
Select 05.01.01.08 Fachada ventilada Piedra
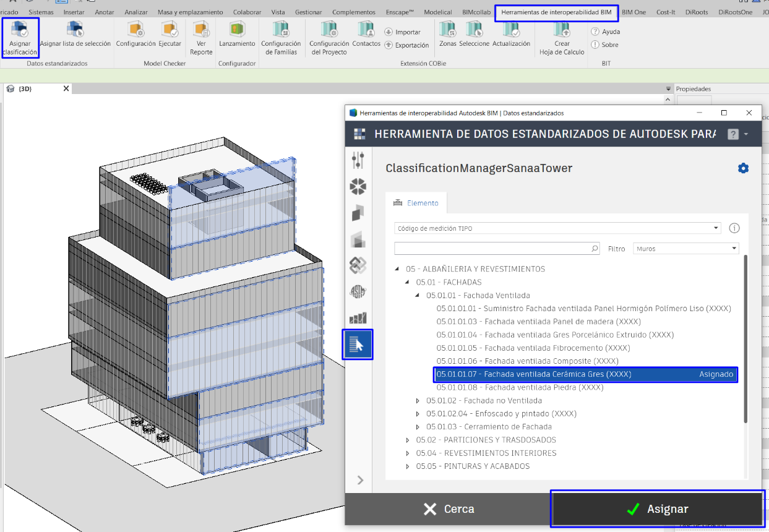(520, 387)
